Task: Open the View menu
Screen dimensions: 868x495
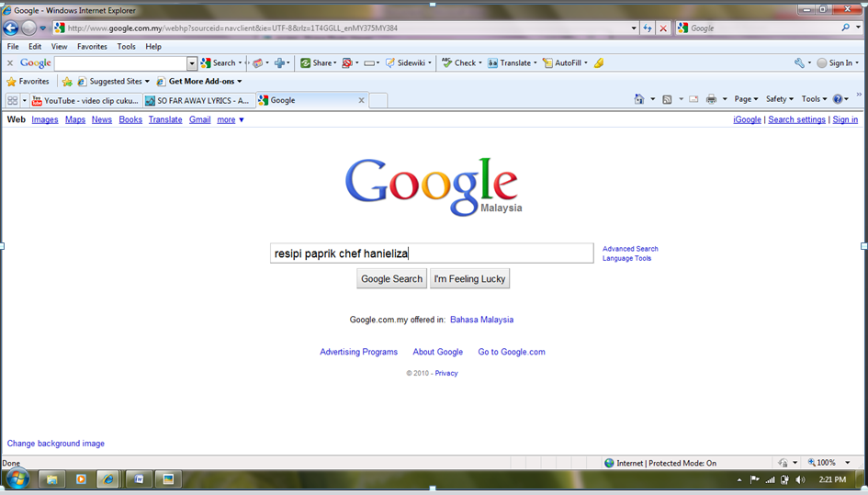Action: pyautogui.click(x=59, y=47)
